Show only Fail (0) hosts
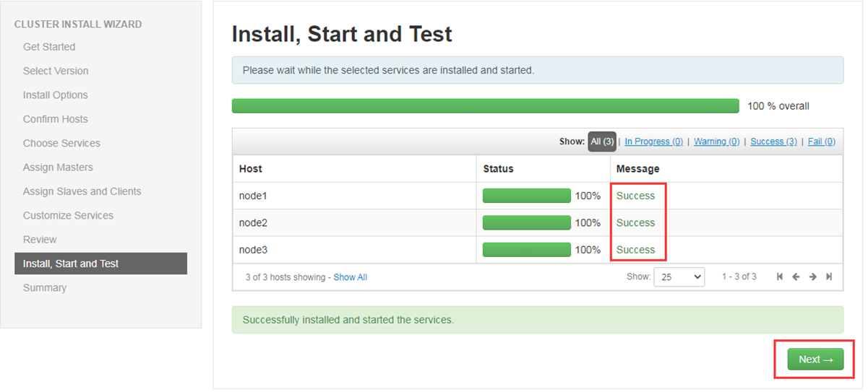868x392 pixels. 821,141
